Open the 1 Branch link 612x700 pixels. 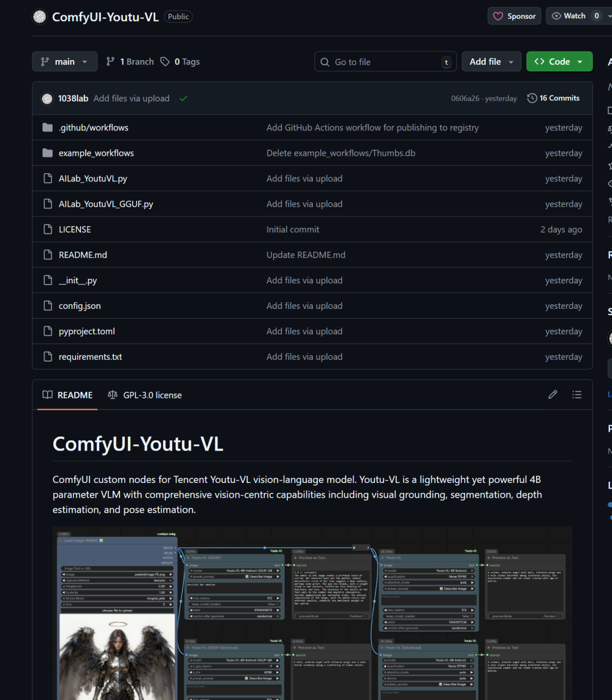(x=130, y=61)
